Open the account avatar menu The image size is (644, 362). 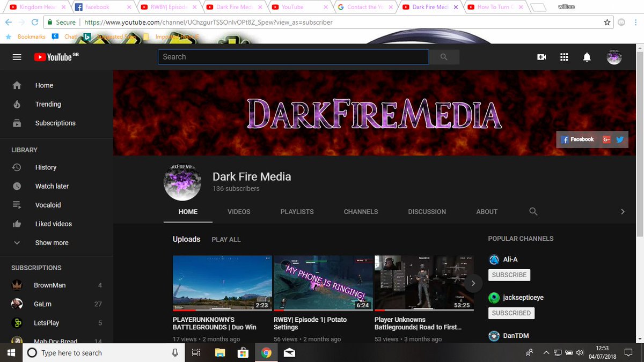614,57
